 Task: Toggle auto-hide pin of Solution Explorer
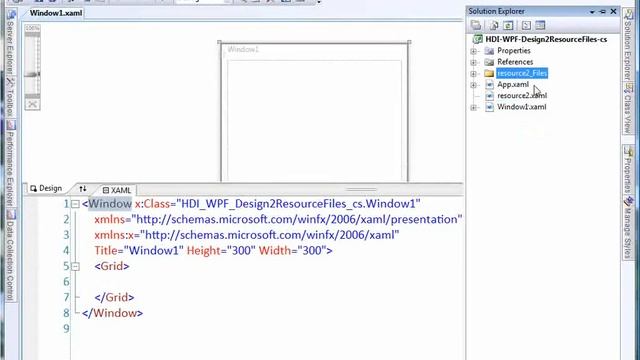point(603,11)
